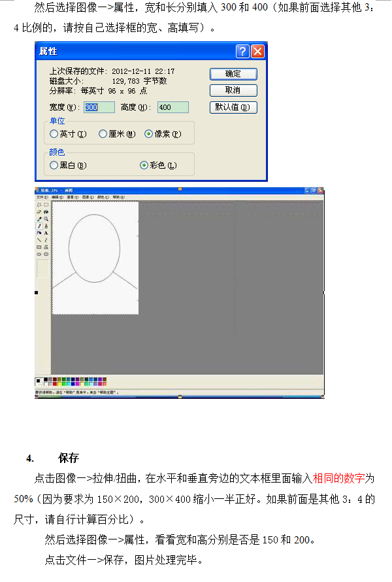Viewport: 392px width, 582px height.
Task: Select the Fill With Color bucket tool
Action: tap(46, 212)
